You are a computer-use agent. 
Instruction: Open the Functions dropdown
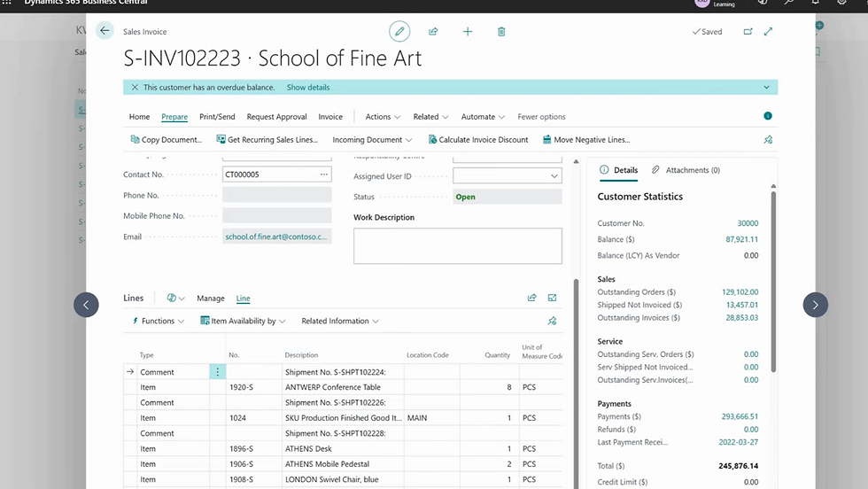click(x=158, y=322)
